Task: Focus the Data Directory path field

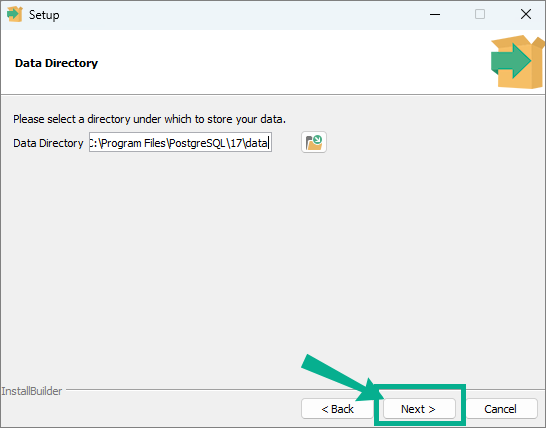Action: [x=180, y=142]
